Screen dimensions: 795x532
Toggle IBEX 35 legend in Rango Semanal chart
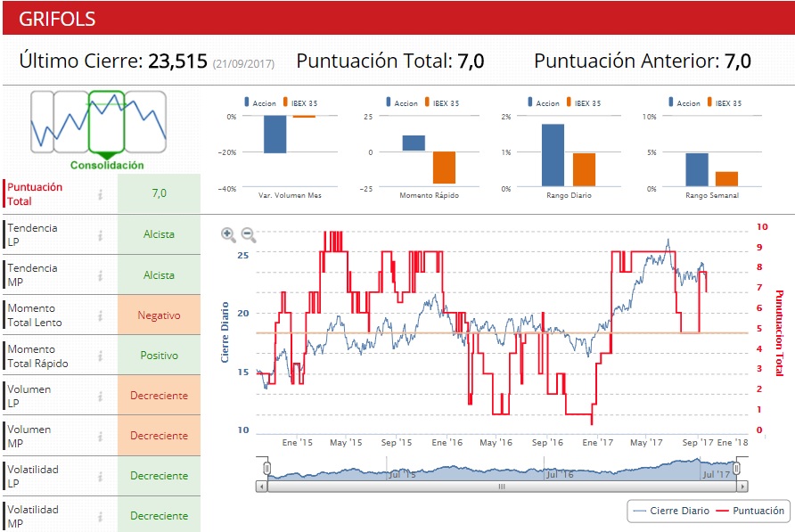pos(724,102)
